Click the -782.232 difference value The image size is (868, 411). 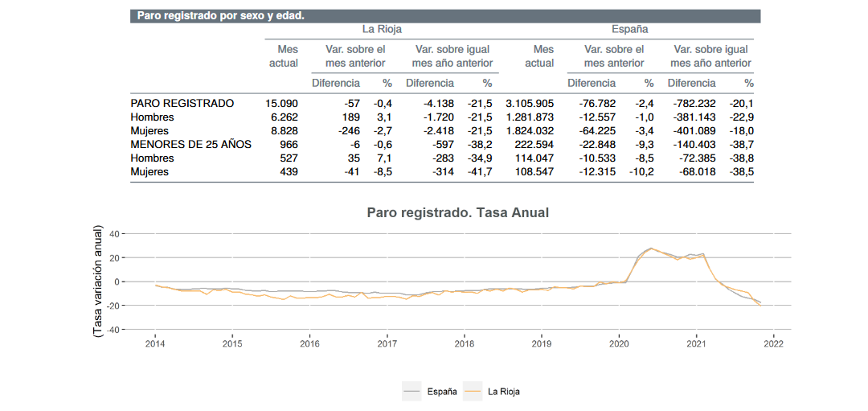tap(691, 103)
